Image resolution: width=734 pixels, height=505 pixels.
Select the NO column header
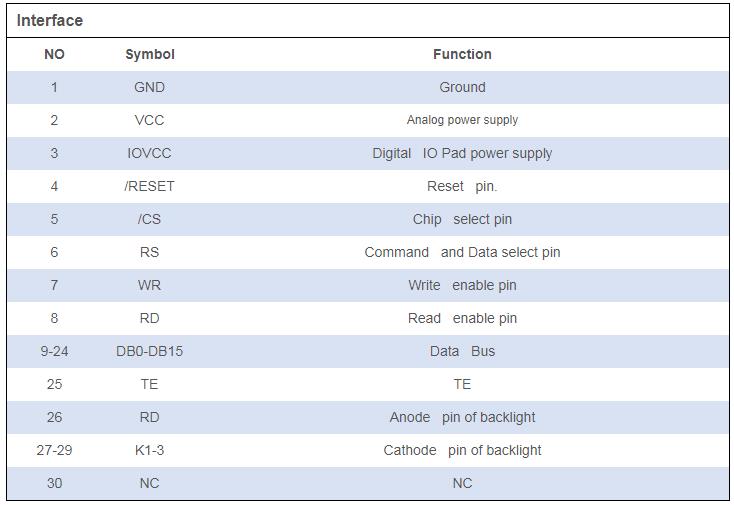pos(54,54)
